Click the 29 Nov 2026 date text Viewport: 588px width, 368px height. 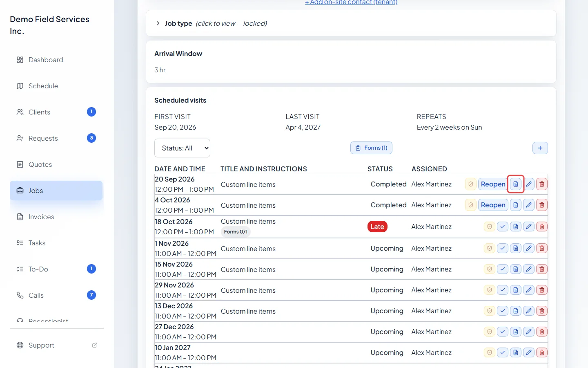(174, 285)
